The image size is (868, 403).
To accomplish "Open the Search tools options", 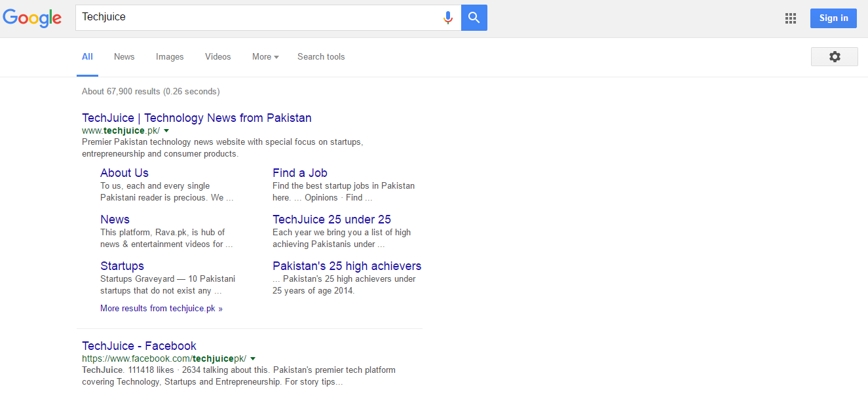I will click(321, 56).
